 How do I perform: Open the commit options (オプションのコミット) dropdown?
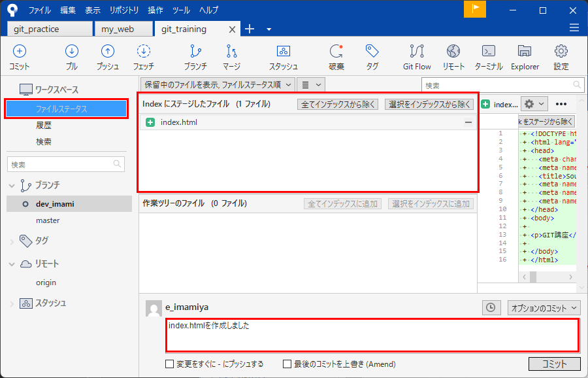tap(544, 307)
